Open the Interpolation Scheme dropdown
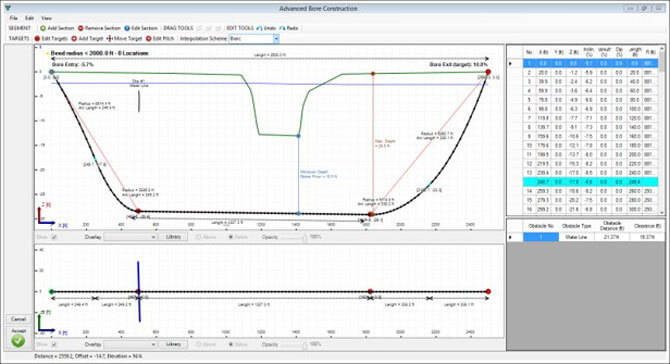The image size is (670, 364). (276, 38)
